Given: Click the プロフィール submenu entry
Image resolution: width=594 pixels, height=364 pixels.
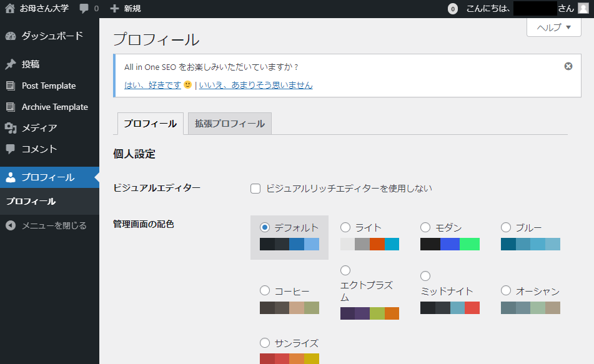Looking at the screenshot, I should [31, 201].
